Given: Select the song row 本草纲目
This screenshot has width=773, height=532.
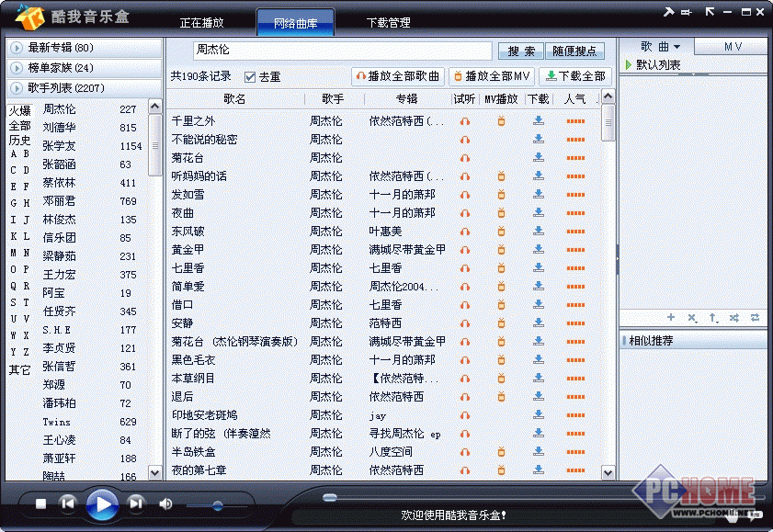Looking at the screenshot, I should [x=384, y=379].
